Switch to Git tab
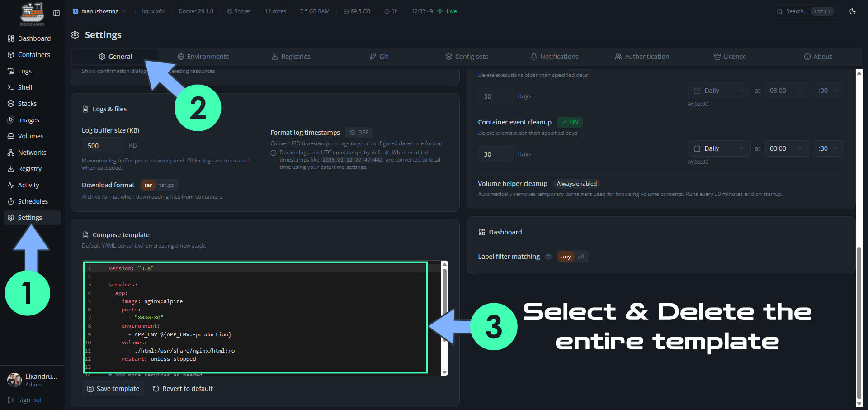868x410 pixels. 379,57
